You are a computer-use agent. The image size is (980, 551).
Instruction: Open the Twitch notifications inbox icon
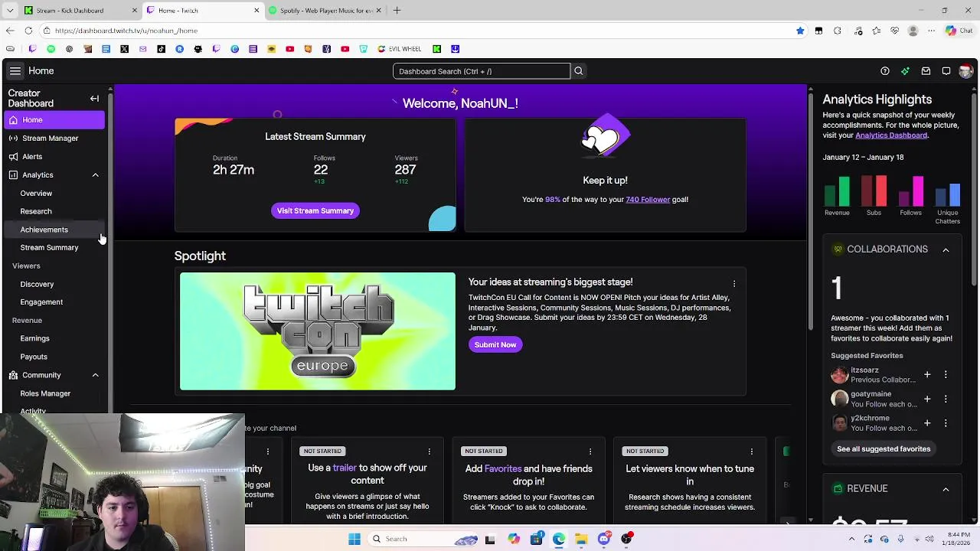[926, 71]
